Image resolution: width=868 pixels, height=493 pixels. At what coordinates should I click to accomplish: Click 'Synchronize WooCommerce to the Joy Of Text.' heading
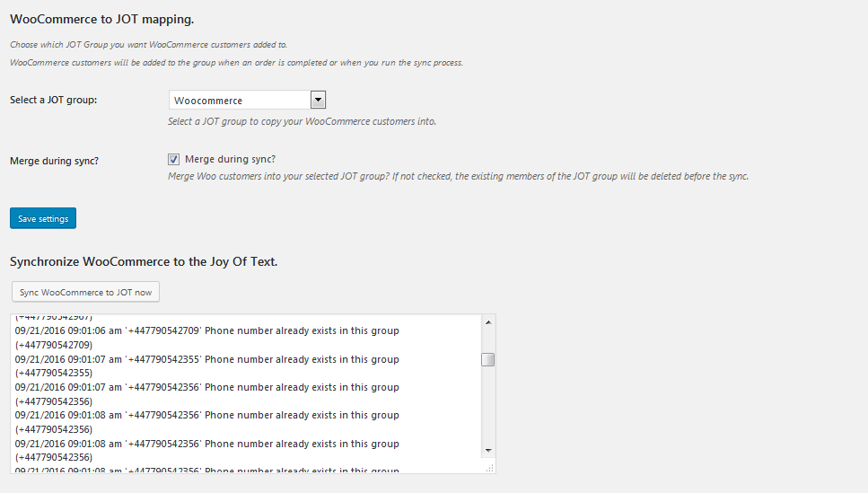coord(144,262)
